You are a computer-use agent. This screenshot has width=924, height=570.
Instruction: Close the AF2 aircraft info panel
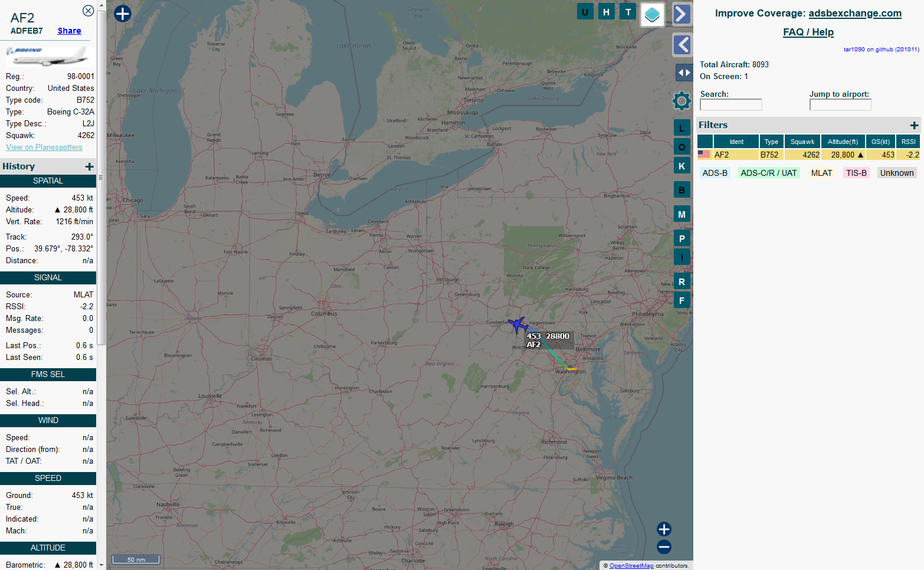tap(88, 11)
